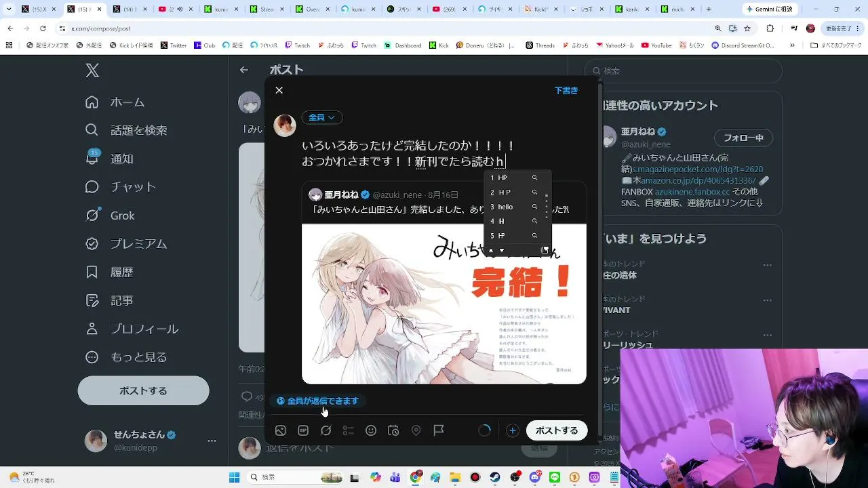Open LINE from the taskbar
The image size is (868, 488).
[x=555, y=477]
